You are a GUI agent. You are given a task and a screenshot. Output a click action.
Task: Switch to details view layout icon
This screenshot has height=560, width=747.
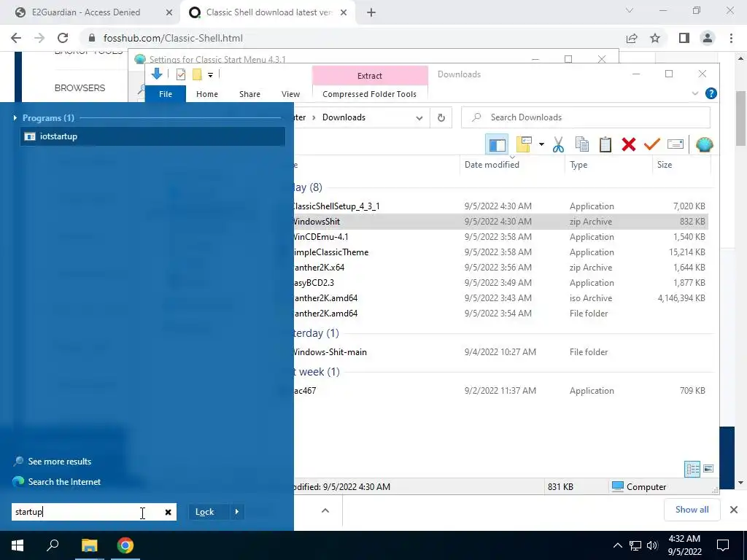tap(692, 469)
